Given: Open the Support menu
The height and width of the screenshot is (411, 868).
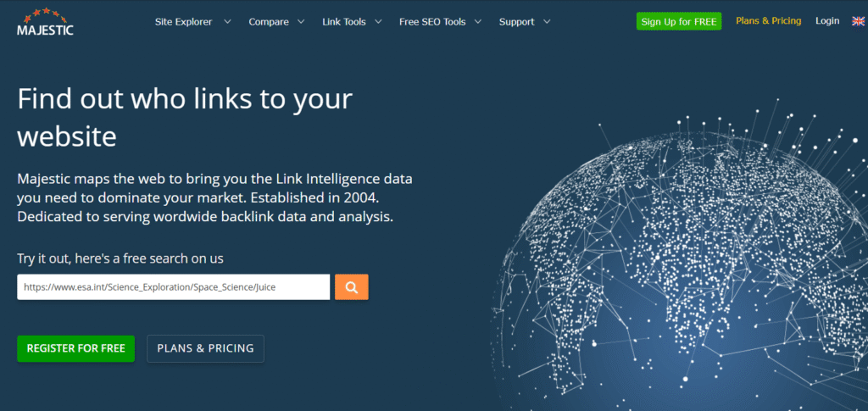Looking at the screenshot, I should [x=516, y=22].
